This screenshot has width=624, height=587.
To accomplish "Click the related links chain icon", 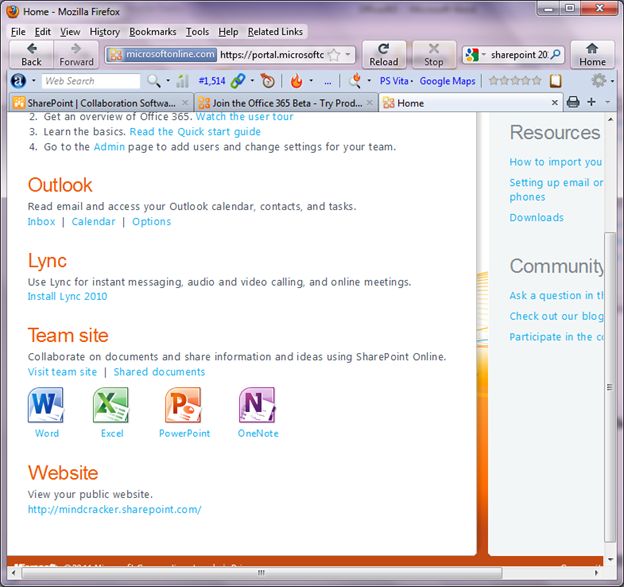I will click(238, 81).
